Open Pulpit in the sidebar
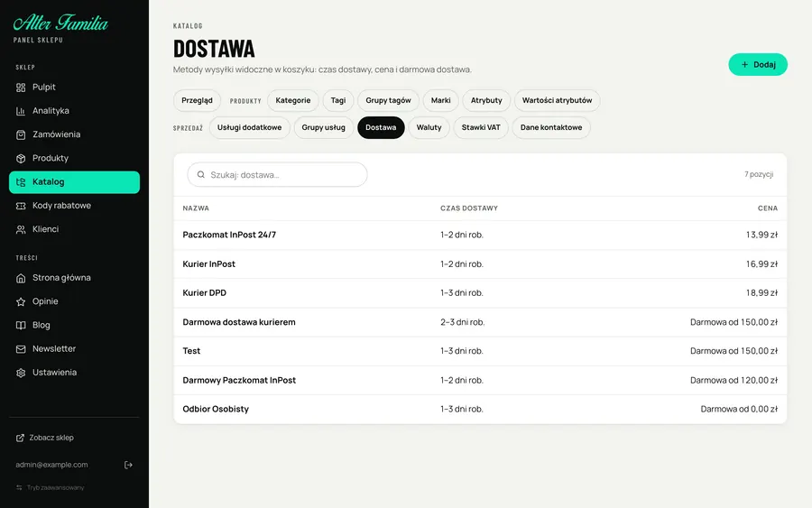812x508 pixels. pyautogui.click(x=74, y=88)
